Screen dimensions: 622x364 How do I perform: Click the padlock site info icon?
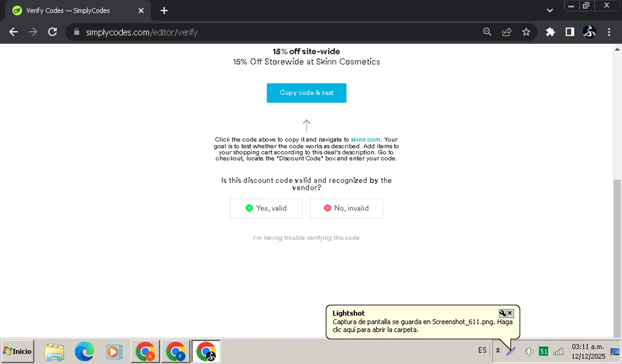tap(76, 32)
